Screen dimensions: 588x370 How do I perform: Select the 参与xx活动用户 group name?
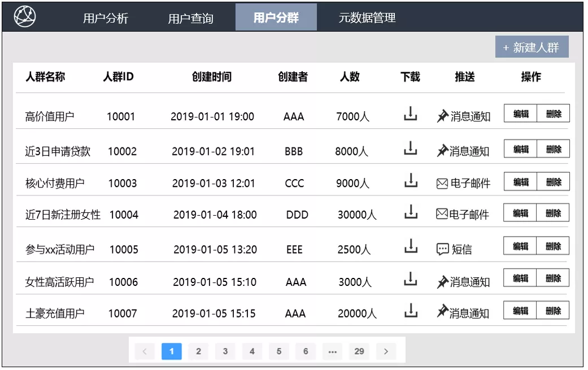coord(60,249)
